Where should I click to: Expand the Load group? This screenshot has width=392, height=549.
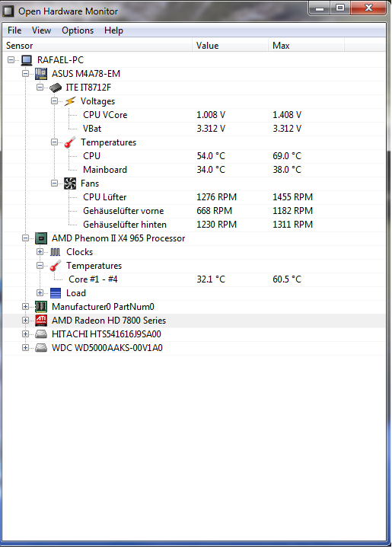coord(40,292)
